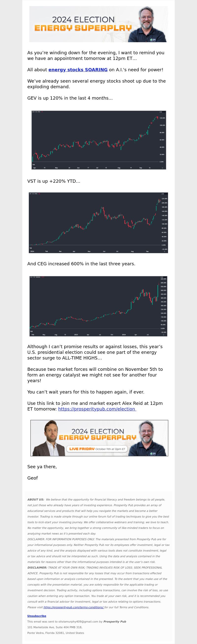Open the settings gear on GEV chart
The width and height of the screenshot is (197, 644).
[163, 168]
